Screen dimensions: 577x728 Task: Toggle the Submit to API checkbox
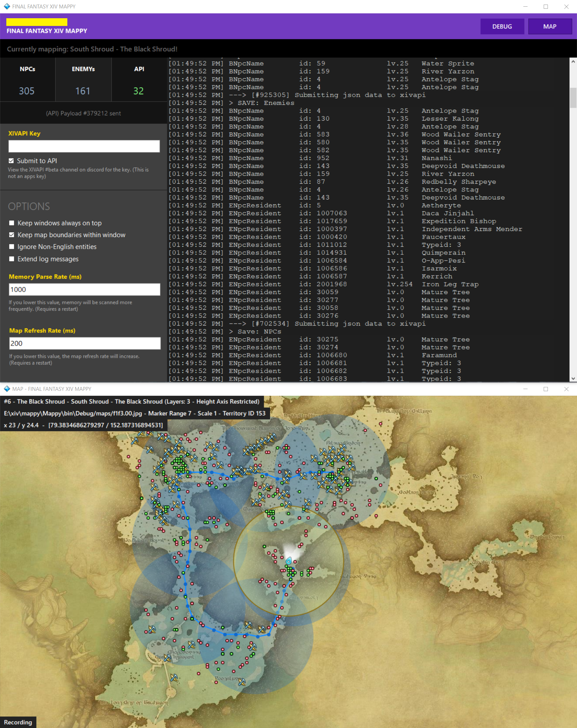[11, 161]
